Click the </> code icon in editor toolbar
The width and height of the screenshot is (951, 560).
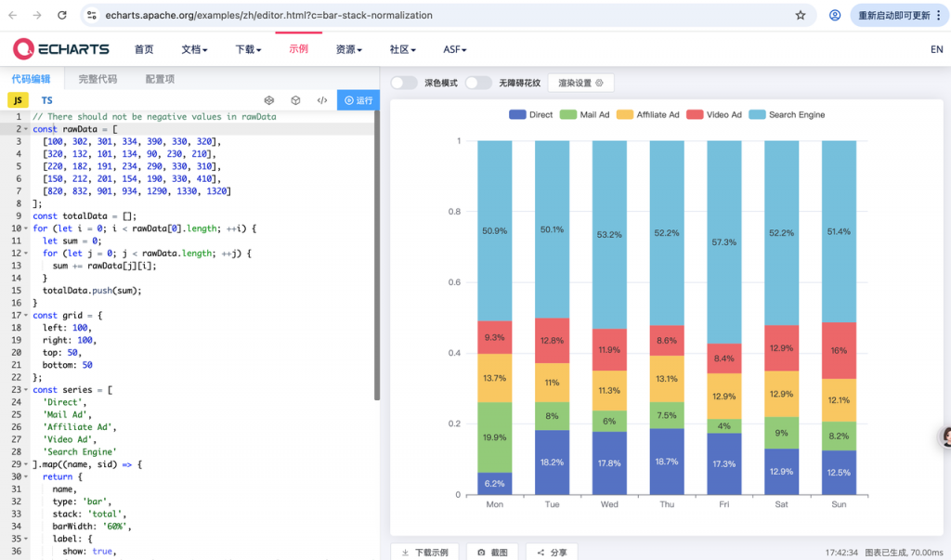(x=322, y=100)
